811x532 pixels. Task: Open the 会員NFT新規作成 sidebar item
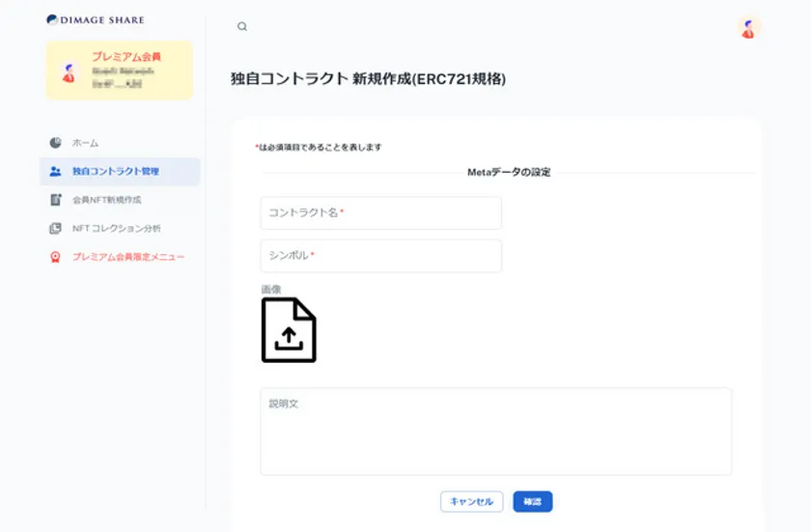(x=107, y=200)
